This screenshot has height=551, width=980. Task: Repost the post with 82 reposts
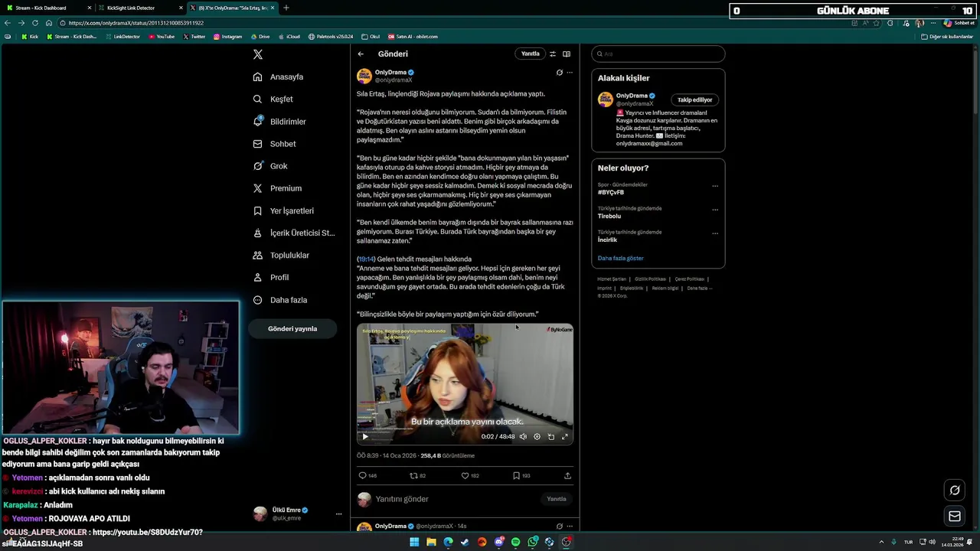click(413, 476)
